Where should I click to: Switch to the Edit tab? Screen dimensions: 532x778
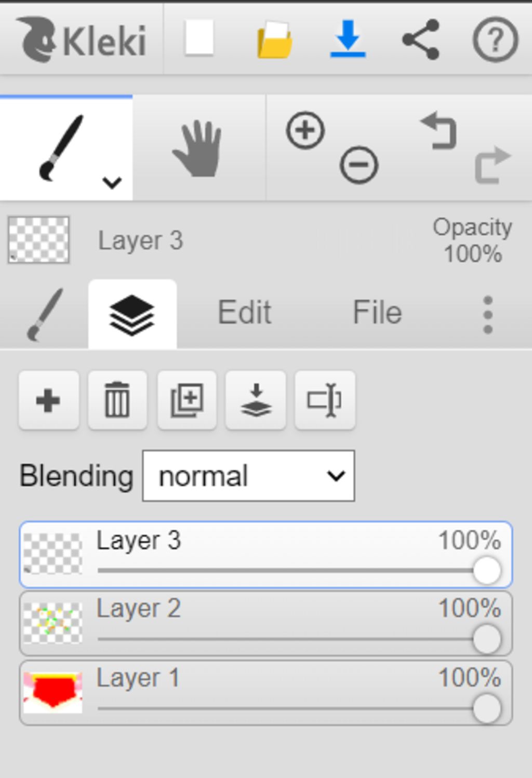[244, 313]
